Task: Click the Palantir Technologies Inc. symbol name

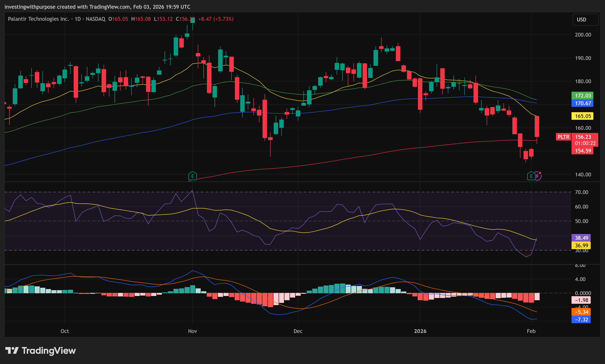Action: point(38,19)
